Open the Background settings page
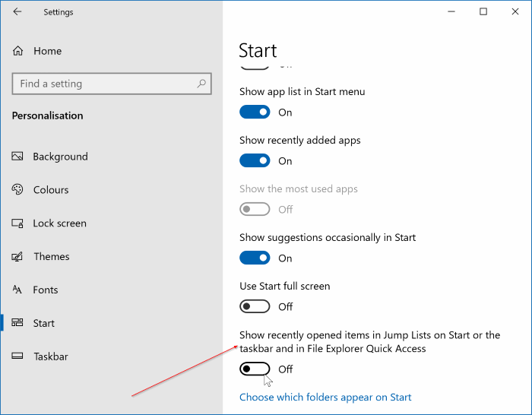The height and width of the screenshot is (415, 532). (60, 157)
